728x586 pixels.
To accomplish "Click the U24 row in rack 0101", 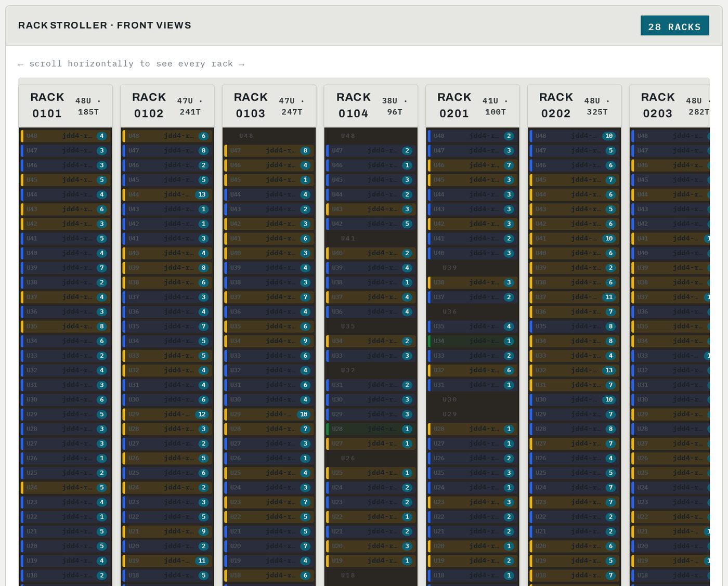I will click(x=66, y=488).
